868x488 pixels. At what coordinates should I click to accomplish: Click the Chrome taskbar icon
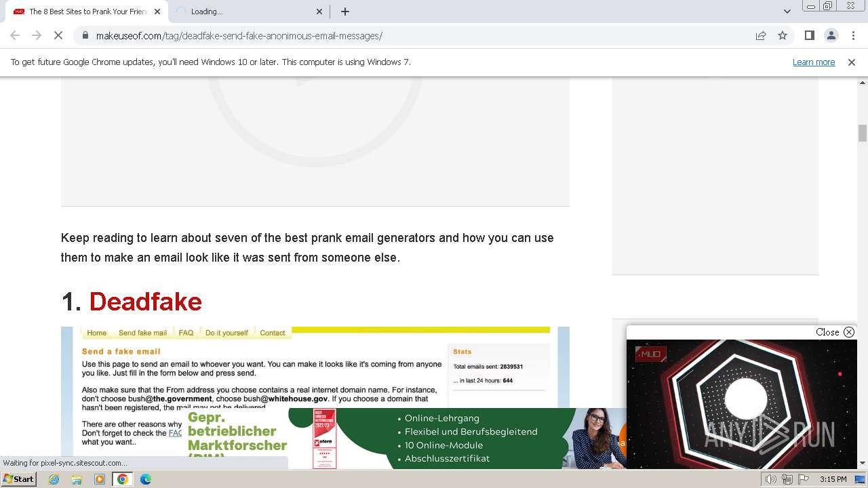(x=123, y=479)
